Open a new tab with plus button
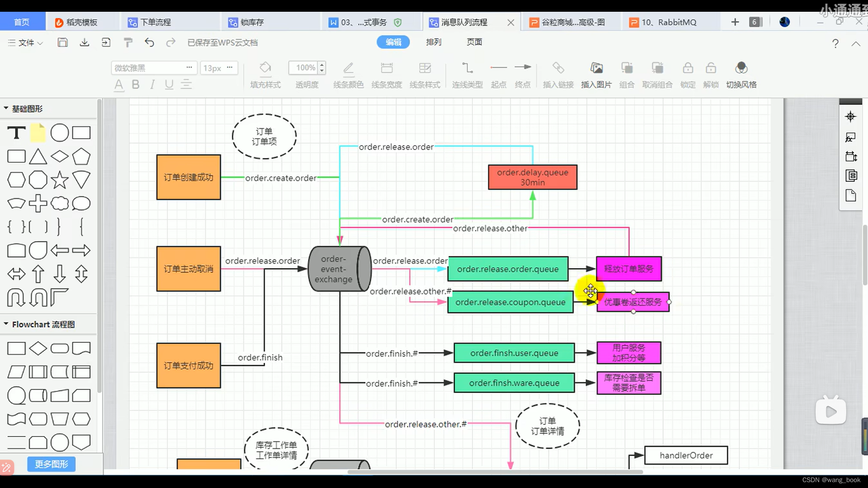The image size is (868, 488). click(x=735, y=22)
